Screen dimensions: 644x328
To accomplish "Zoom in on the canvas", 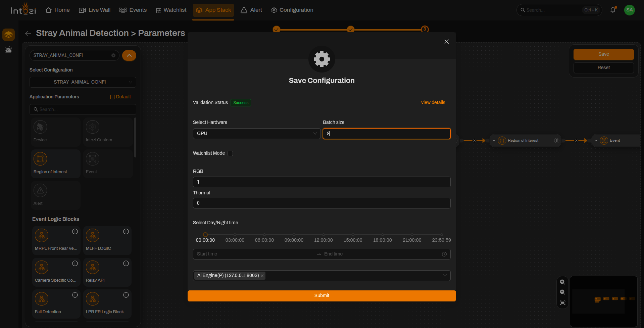I will click(562, 282).
